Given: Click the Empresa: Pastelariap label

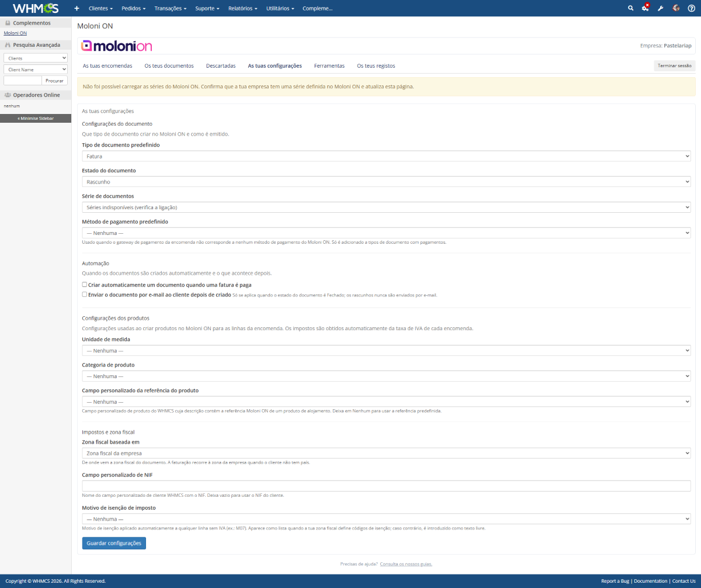Looking at the screenshot, I should point(666,45).
